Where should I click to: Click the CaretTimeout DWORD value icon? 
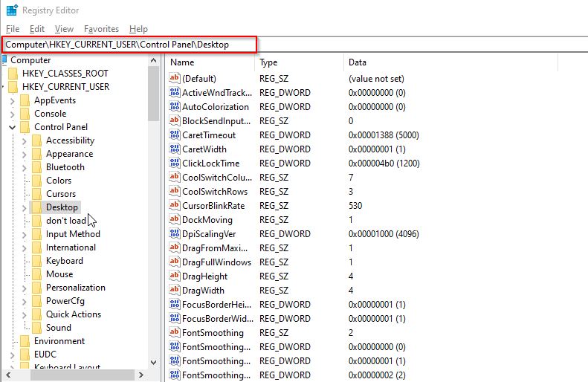tap(175, 135)
